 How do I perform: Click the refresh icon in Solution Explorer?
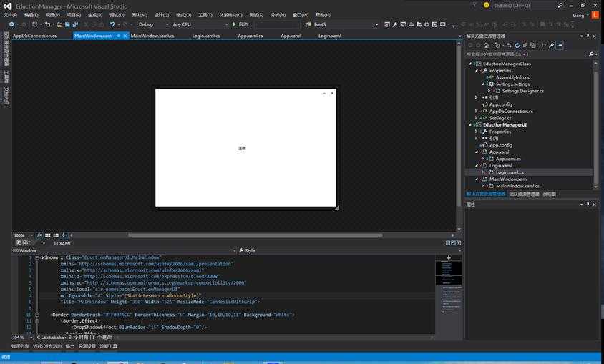point(517,45)
